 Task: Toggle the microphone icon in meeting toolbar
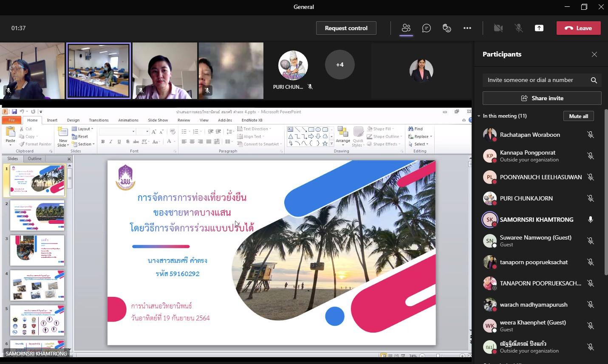(x=519, y=28)
